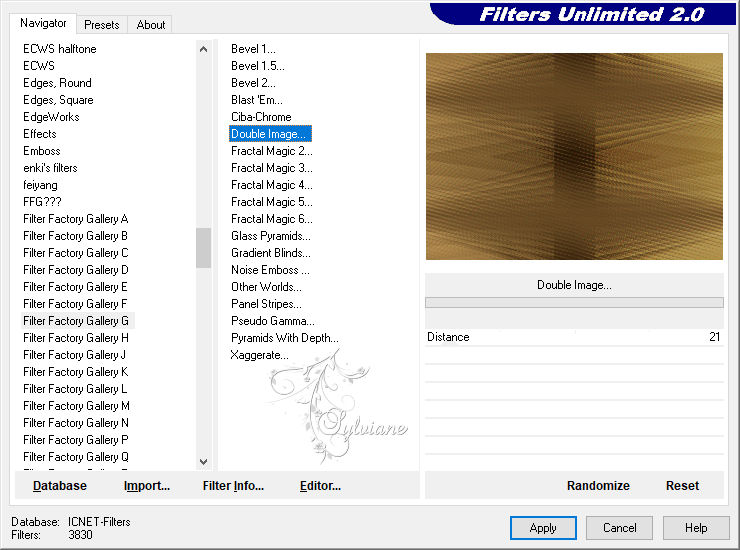
Task: Choose Pseudo Gamma... filter
Action: (273, 321)
